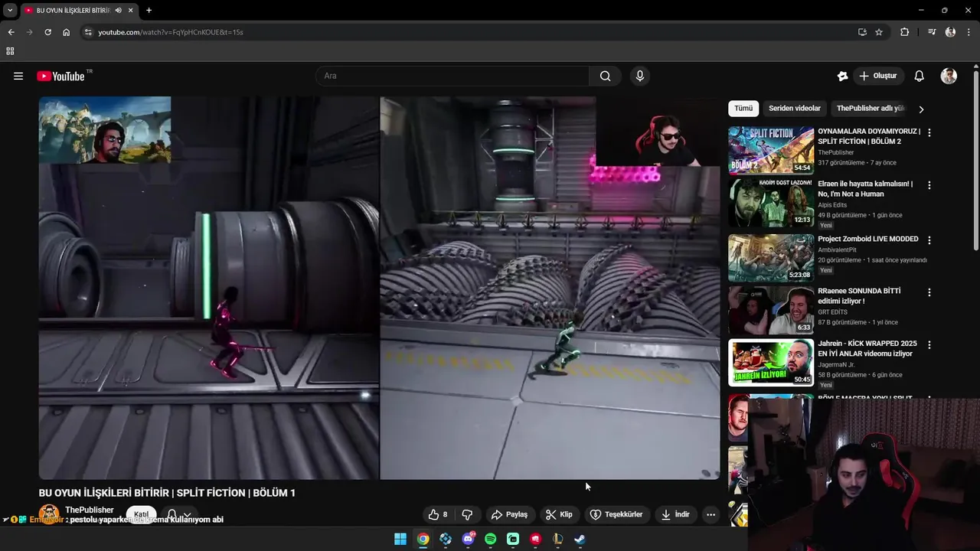Click the Klip scissors button
Screen dimensions: 980x551
560,514
